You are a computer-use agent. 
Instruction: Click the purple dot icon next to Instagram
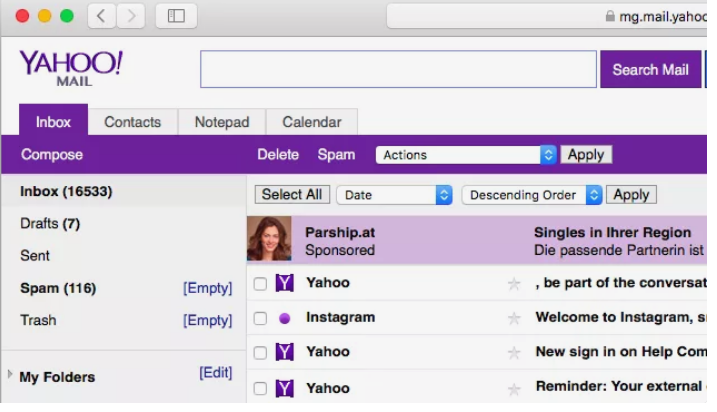(x=284, y=318)
